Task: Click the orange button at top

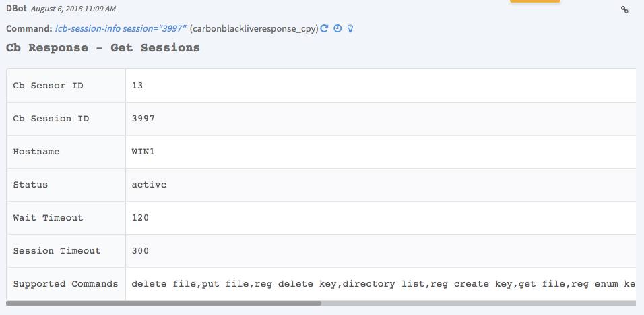Action: point(535,1)
